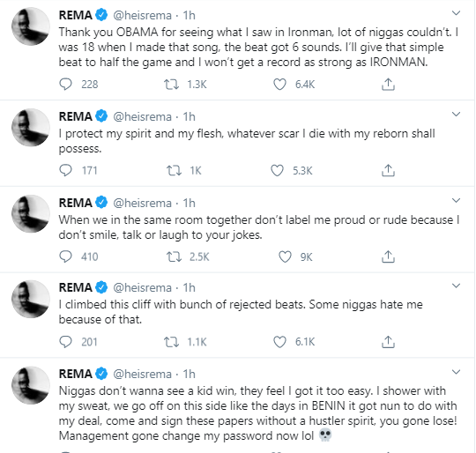Open options chevron on the OBAMA tweet
This screenshot has width=476, height=453.
click(456, 13)
